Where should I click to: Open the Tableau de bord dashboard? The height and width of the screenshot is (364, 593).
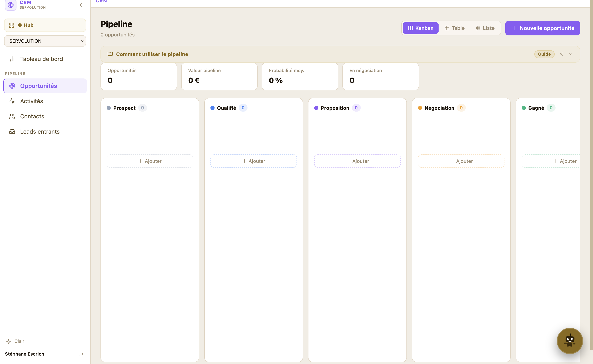tap(41, 59)
